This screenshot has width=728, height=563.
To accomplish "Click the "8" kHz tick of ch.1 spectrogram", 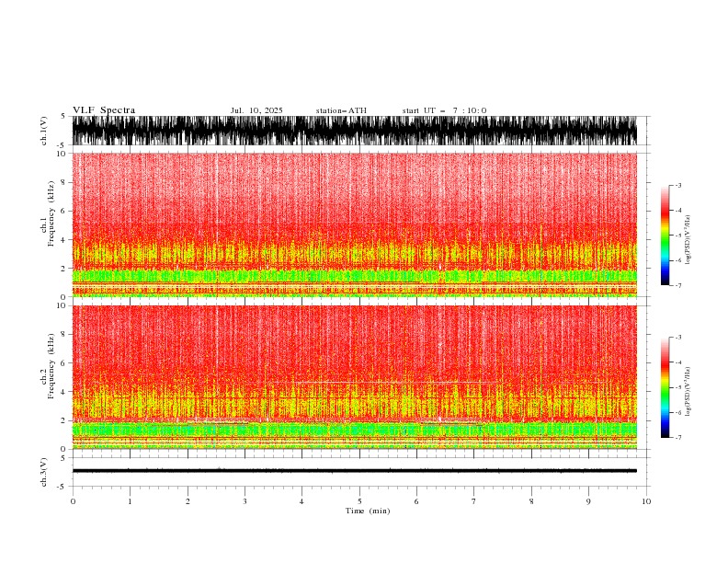I will [63, 182].
